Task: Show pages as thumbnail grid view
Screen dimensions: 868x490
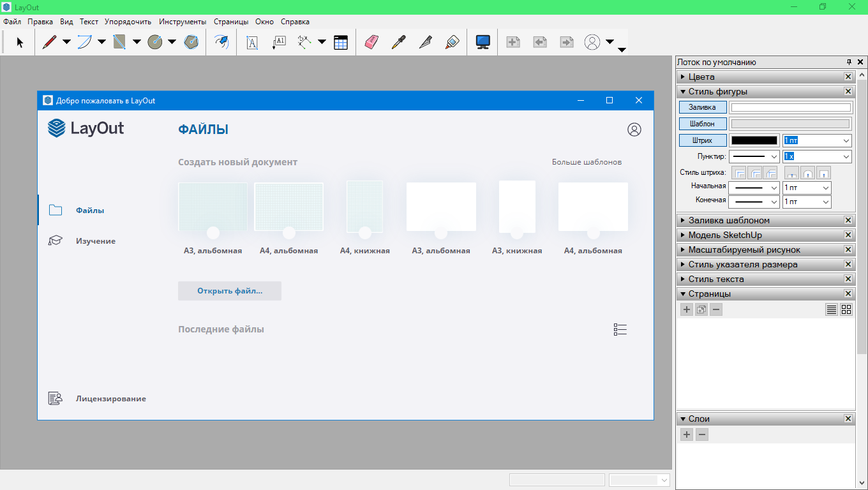Action: tap(846, 309)
